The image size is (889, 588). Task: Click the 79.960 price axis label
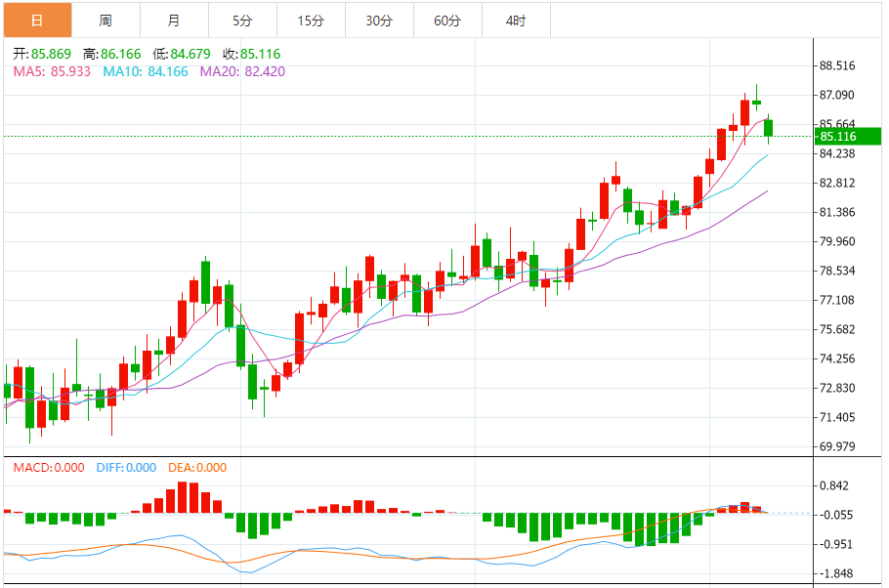pos(837,241)
